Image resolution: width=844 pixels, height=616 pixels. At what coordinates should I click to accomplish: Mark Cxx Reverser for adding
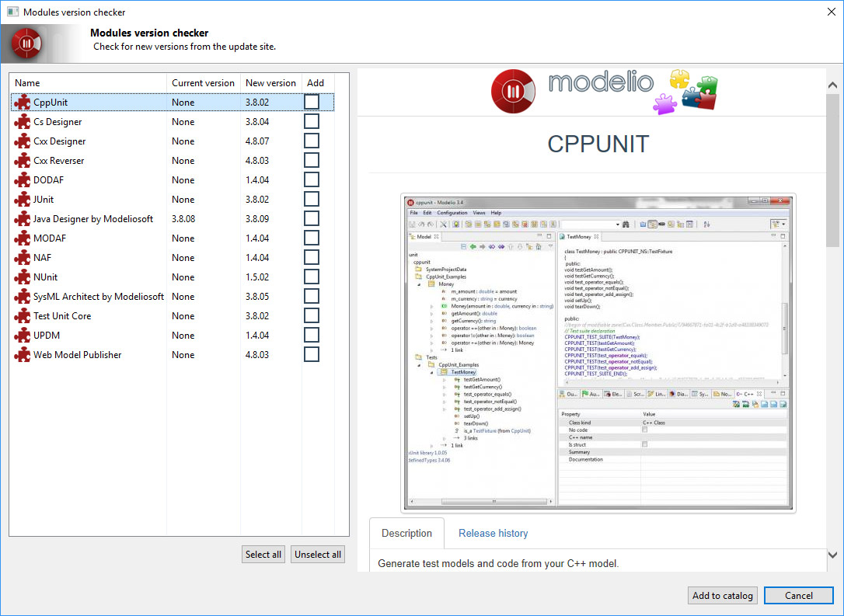[x=312, y=160]
